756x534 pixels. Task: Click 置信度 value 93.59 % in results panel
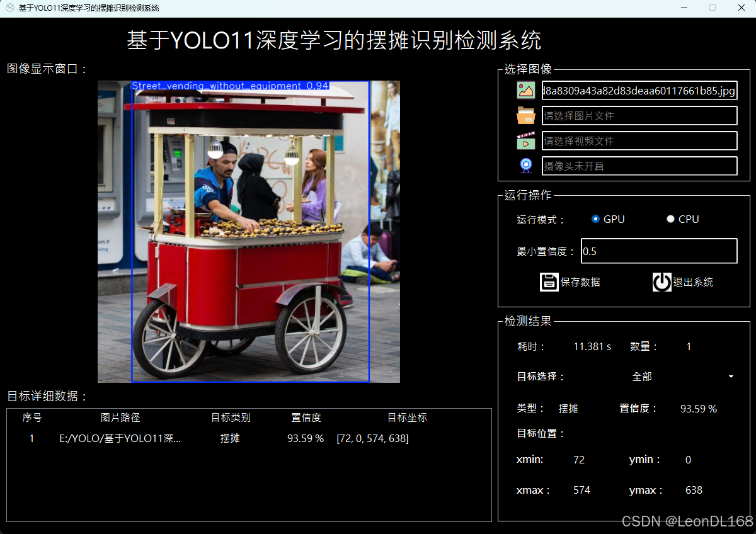click(699, 409)
